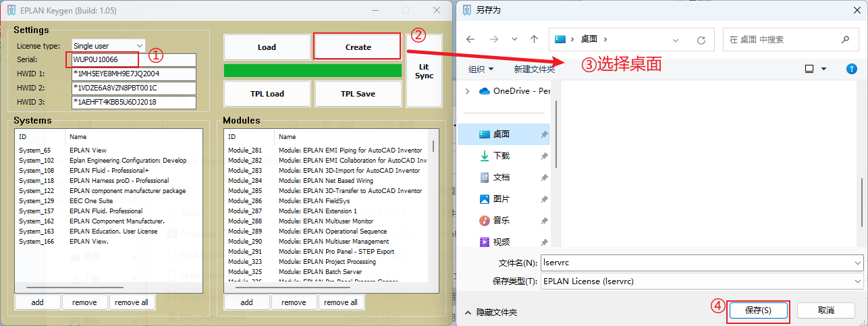This screenshot has height=326, width=868.
Task: Select System_102 Engineering Configuration row
Action: 108,160
